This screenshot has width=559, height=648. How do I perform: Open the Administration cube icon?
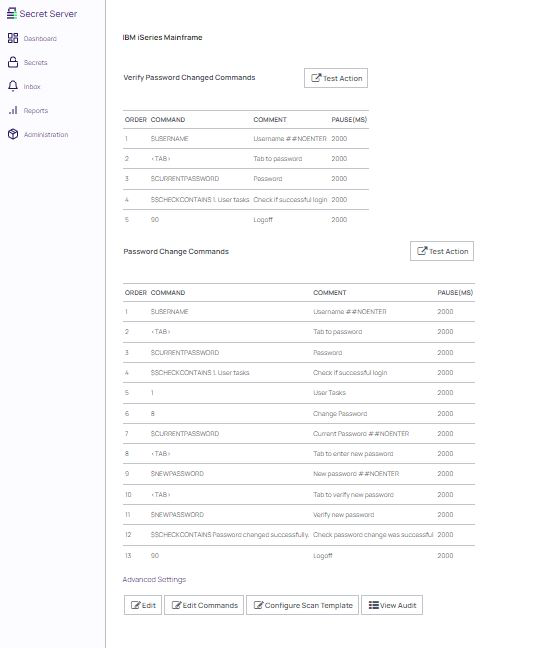(13, 134)
